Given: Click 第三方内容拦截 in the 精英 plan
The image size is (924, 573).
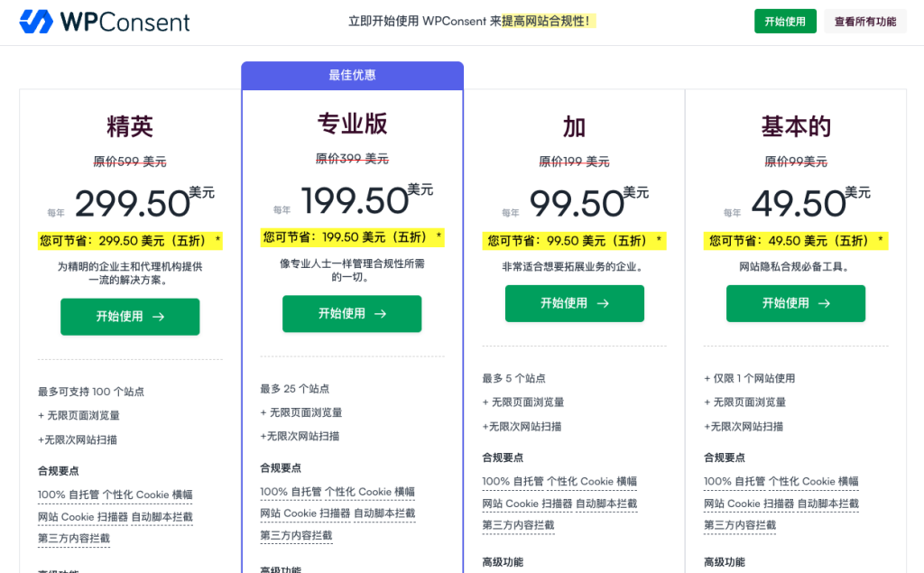Looking at the screenshot, I should [x=74, y=539].
